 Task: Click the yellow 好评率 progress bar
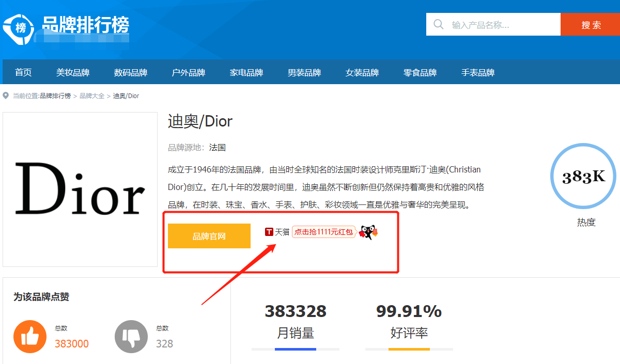point(409,350)
